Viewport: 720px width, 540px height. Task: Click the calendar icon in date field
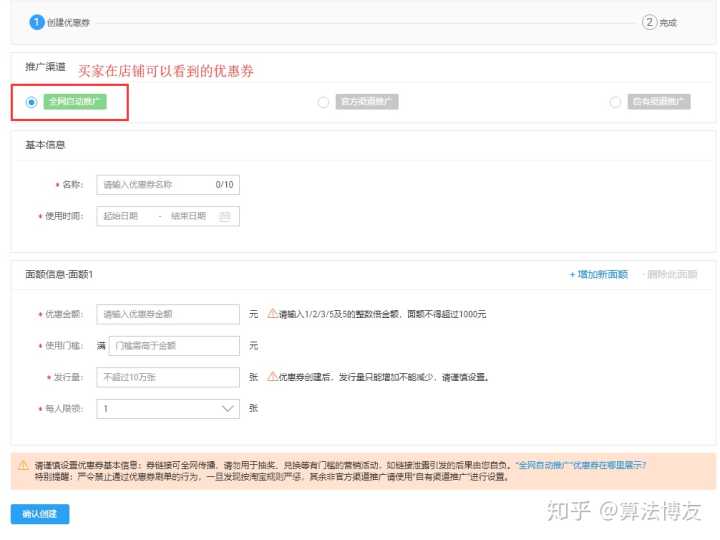225,216
